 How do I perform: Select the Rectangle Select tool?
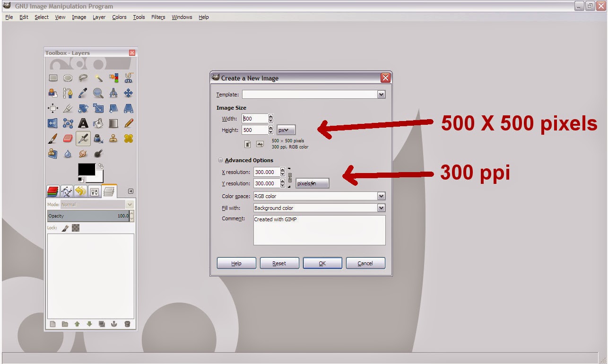[53, 78]
